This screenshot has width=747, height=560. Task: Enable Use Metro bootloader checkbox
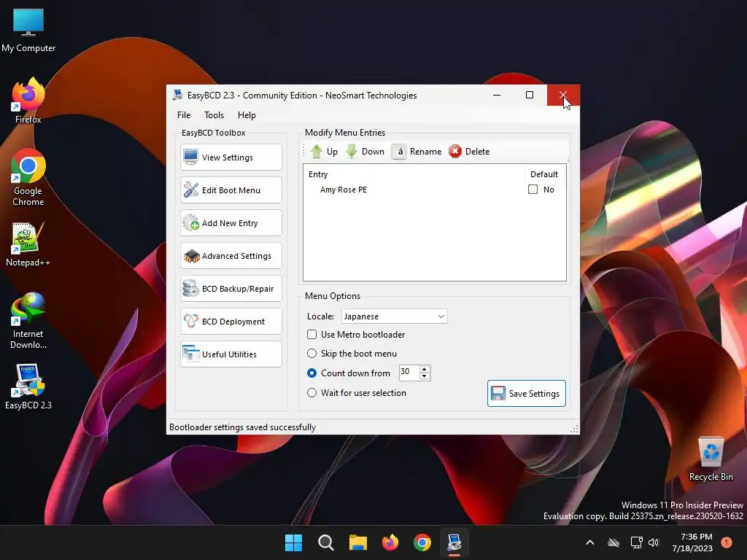311,334
